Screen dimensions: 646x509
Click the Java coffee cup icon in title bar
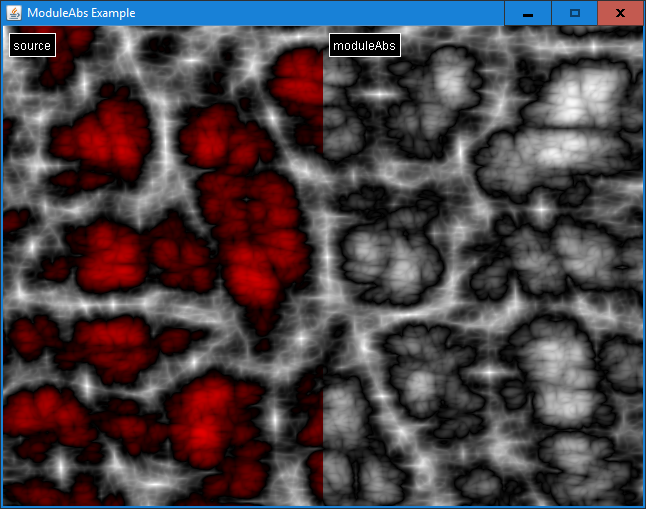[14, 13]
